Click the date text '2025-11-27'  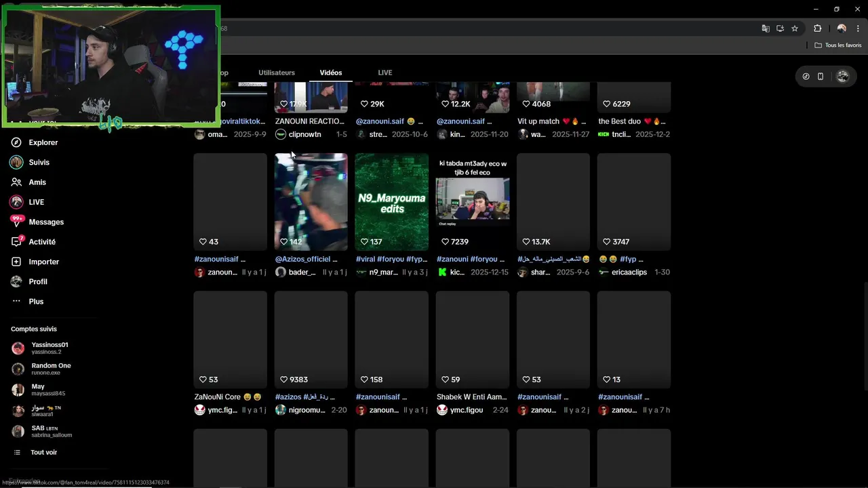click(x=570, y=134)
